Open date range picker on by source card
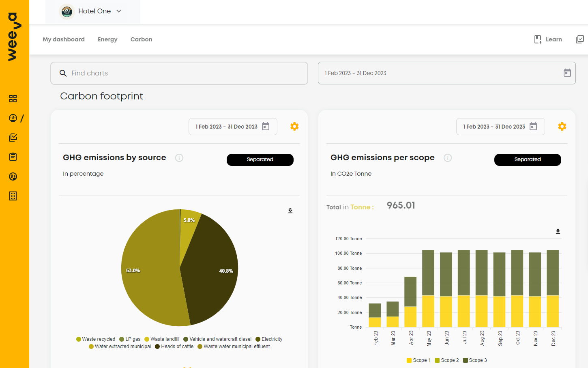This screenshot has width=588, height=368. tap(232, 127)
